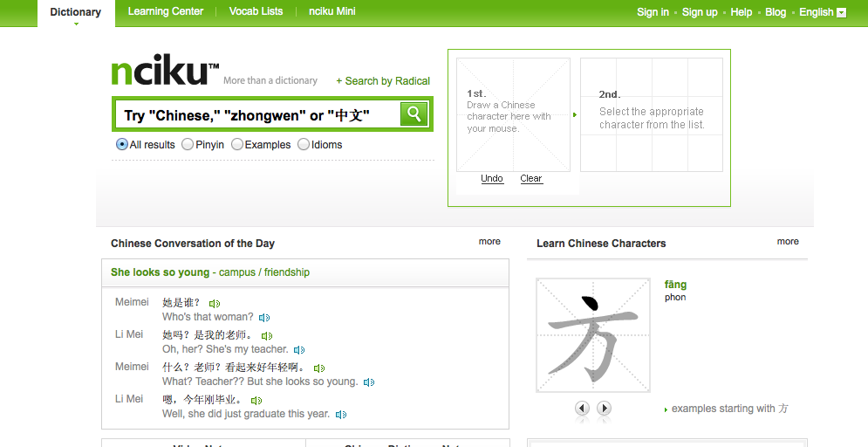Clear the handwriting drawing pad
Screen dimensions: 868x447
531,178
